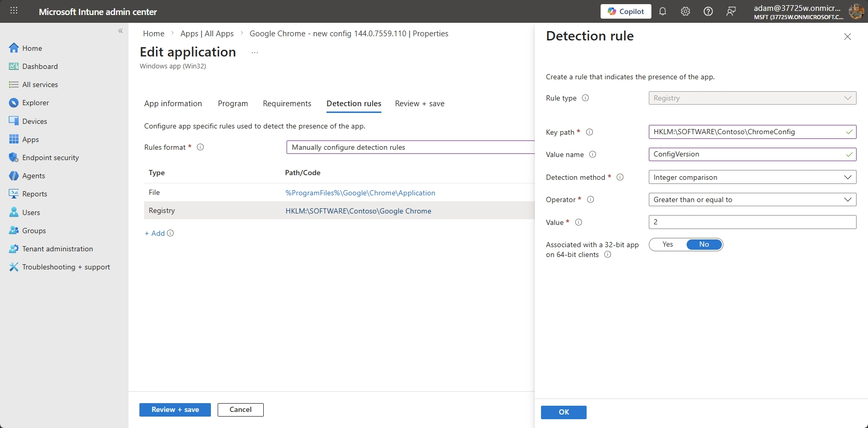This screenshot has height=428, width=868.
Task: Open the Operator dropdown
Action: [x=752, y=199]
